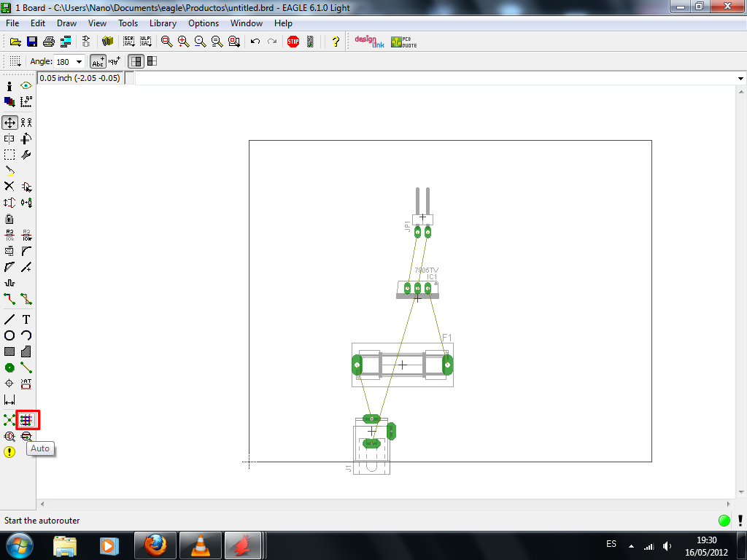This screenshot has width=747, height=560.
Task: Select the Rotate tool
Action: click(x=26, y=139)
